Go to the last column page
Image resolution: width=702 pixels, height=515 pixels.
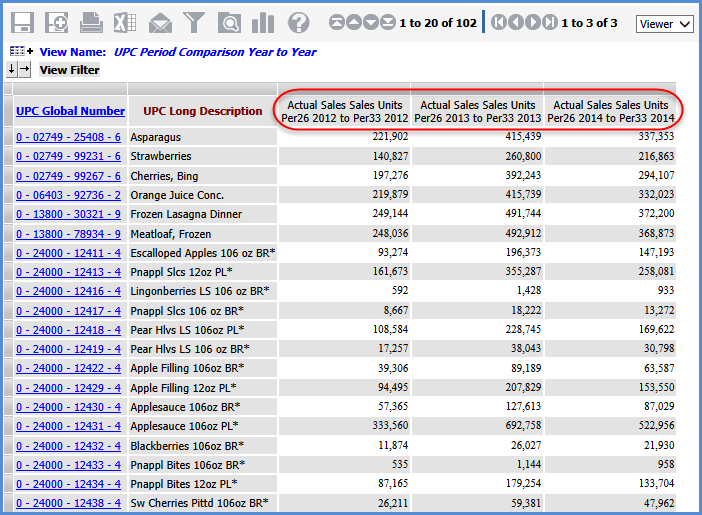click(551, 22)
